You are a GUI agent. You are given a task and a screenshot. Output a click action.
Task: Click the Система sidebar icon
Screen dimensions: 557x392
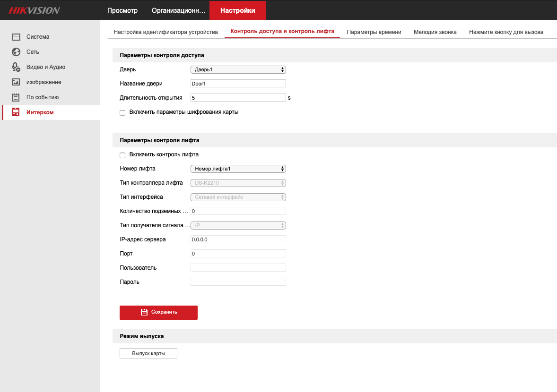pos(16,37)
